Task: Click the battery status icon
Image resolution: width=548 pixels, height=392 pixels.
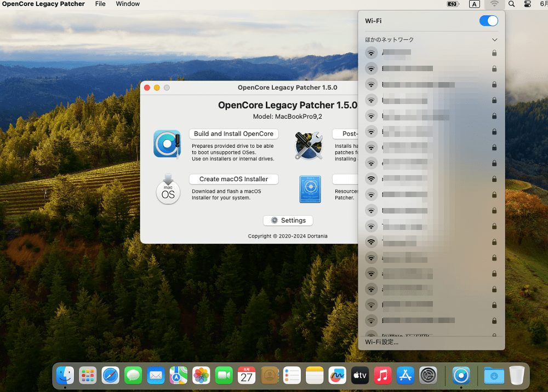Action: (x=453, y=4)
